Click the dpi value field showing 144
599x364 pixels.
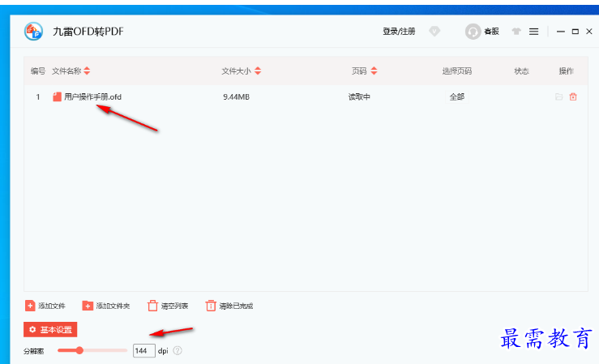click(144, 351)
